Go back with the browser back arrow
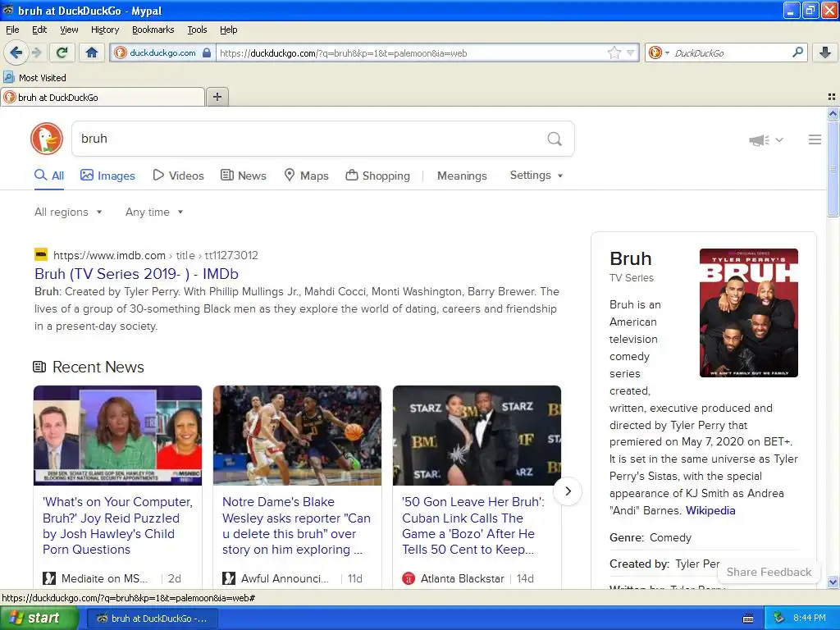The height and width of the screenshot is (630, 840). pyautogui.click(x=16, y=52)
